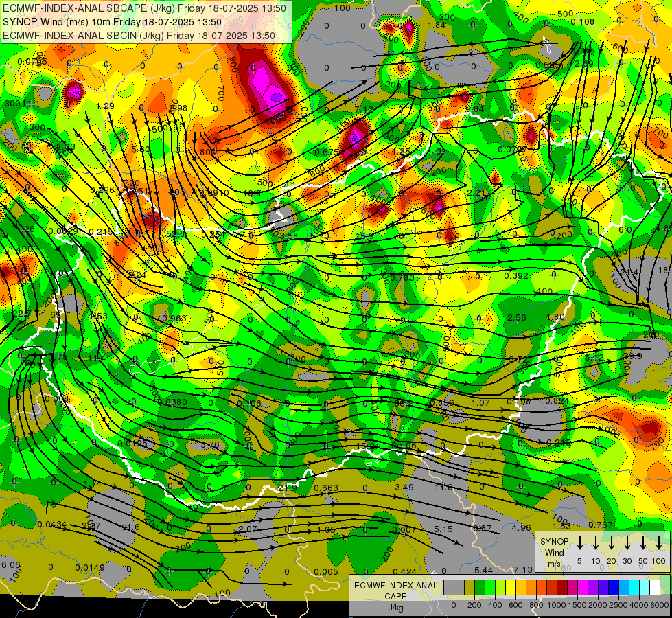Select the map value 5.15

(x=443, y=529)
